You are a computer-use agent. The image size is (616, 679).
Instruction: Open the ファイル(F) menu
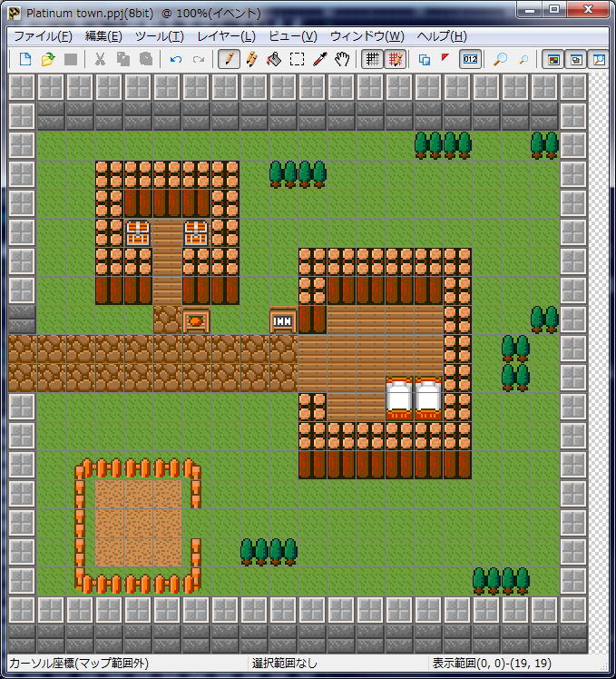(x=43, y=36)
